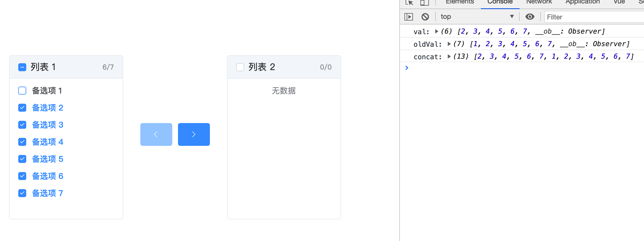The height and width of the screenshot is (241, 644).
Task: Open the top JavaScript context dropdown
Action: pos(477,17)
